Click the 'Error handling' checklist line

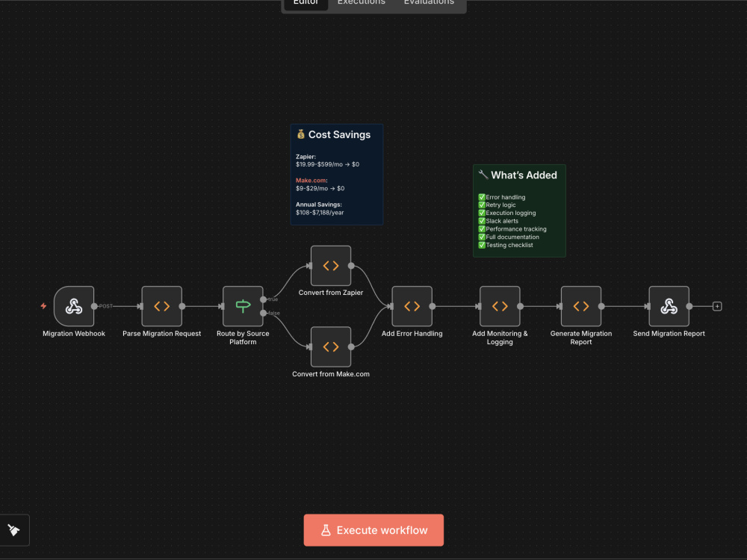[x=502, y=197]
